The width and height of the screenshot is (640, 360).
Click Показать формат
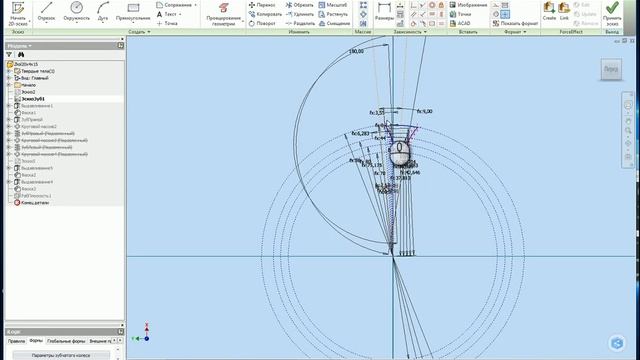click(515, 23)
